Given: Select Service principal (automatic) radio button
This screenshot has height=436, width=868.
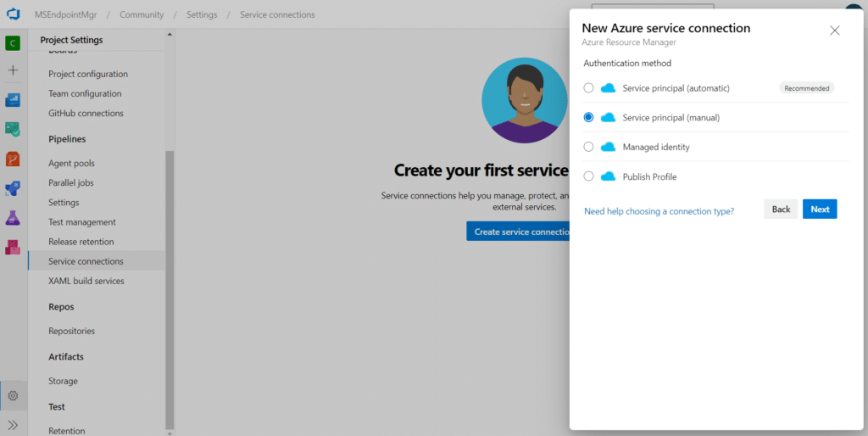Looking at the screenshot, I should point(588,88).
